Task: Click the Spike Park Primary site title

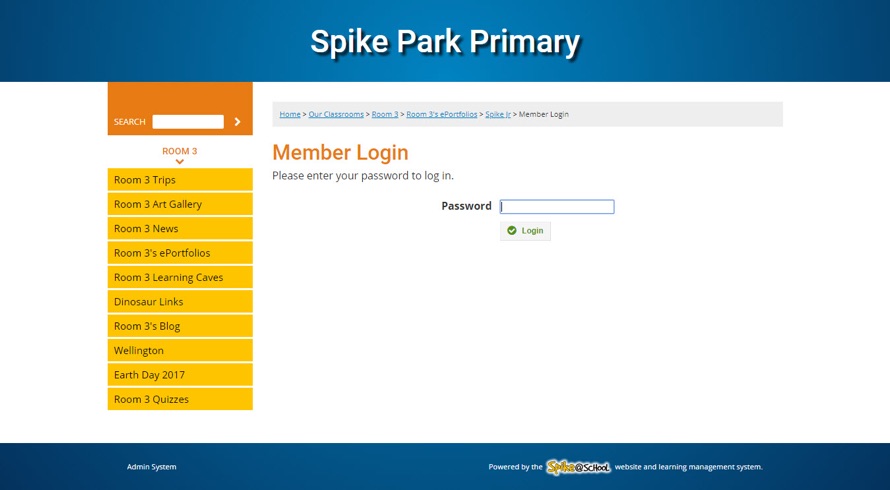Action: [x=445, y=42]
